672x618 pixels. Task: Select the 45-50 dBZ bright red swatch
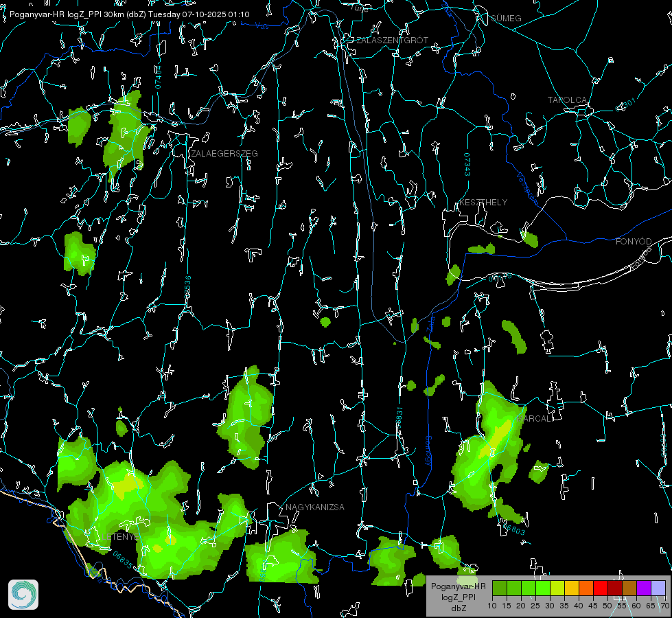point(601,588)
